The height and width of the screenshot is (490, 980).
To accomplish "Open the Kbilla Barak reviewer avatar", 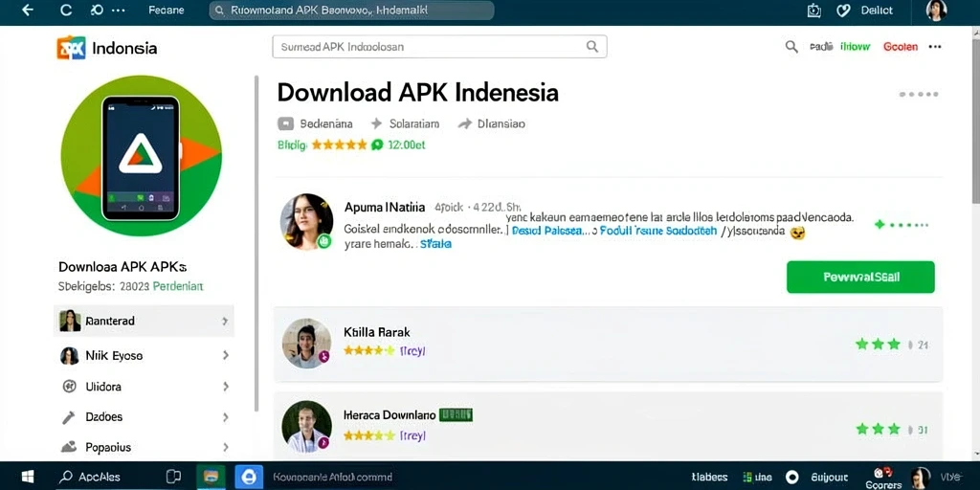I will tap(306, 344).
